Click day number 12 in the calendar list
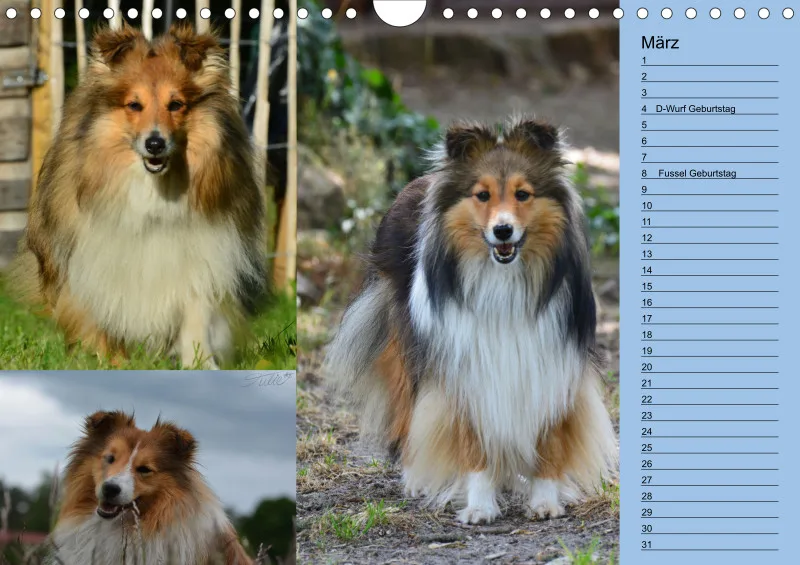The width and height of the screenshot is (800, 565). (x=647, y=238)
